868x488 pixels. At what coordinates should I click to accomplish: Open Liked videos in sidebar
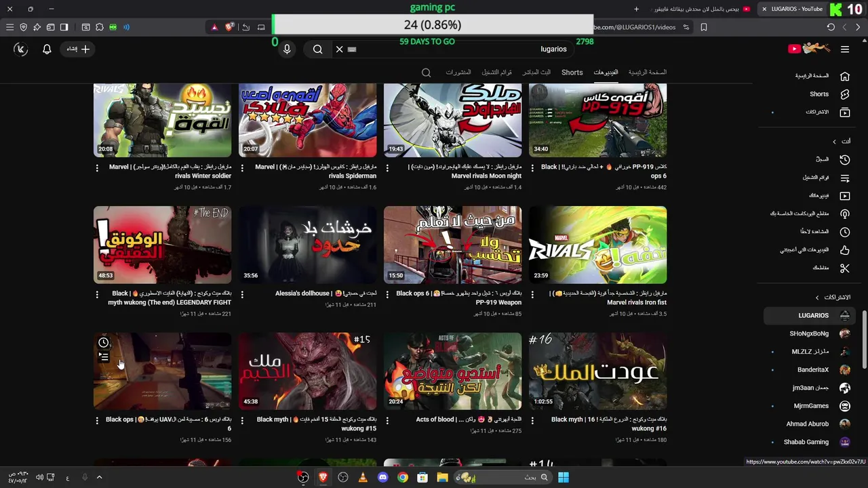(x=845, y=249)
